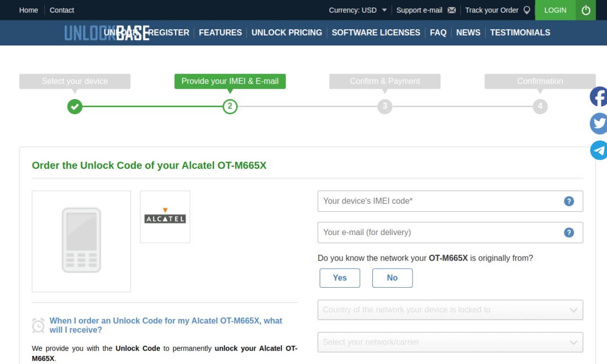Expand the Select your network/carrier dropdown
This screenshot has height=364, width=607.
pos(450,342)
